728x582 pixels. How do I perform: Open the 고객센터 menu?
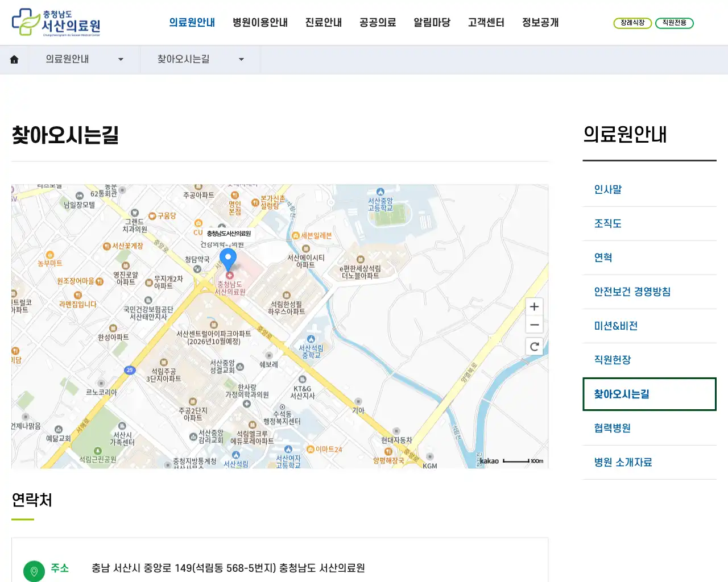coord(486,23)
